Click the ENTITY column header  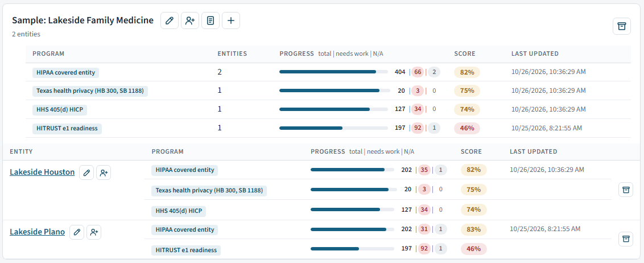point(21,151)
